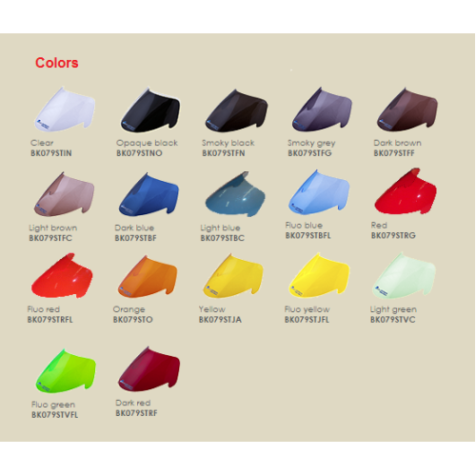
Task: Click the Opaque black label
Action: 147,143
